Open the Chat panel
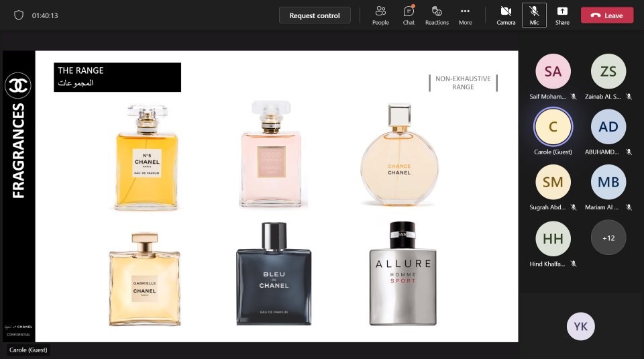The height and width of the screenshot is (359, 644). pos(409,15)
